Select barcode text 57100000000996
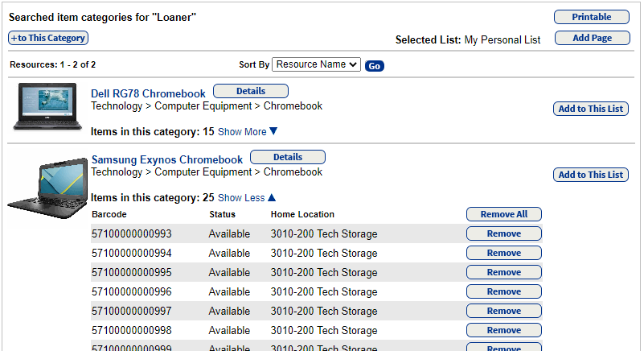The image size is (644, 351). [131, 291]
